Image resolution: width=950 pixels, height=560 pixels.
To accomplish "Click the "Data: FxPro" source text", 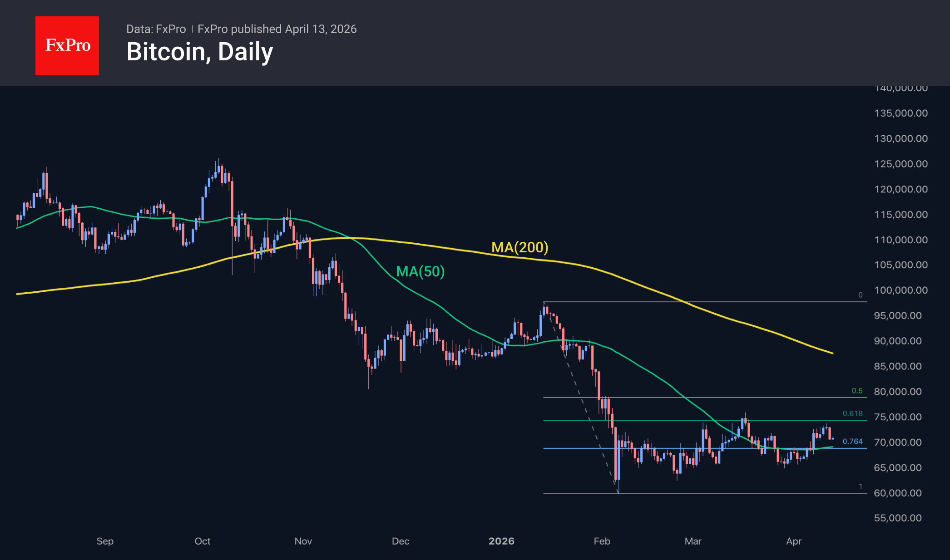I will click(156, 29).
